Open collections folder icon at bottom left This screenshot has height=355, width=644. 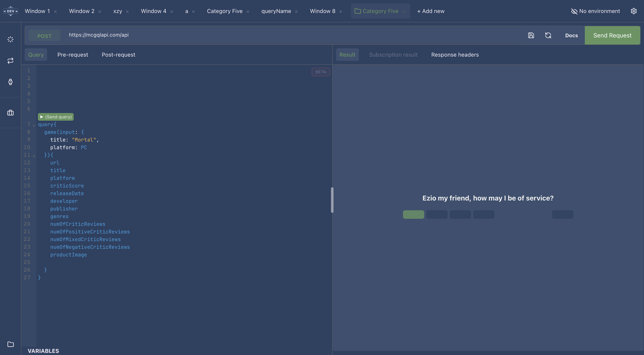click(x=10, y=344)
